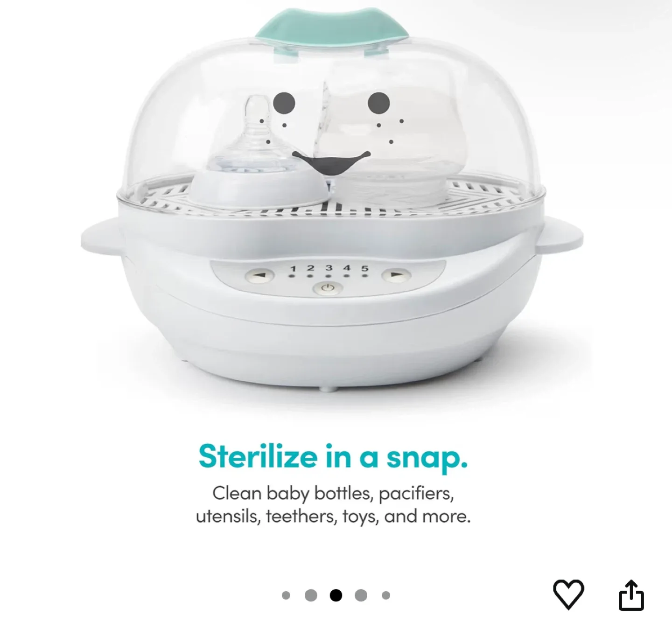672x636 pixels.
Task: Jump to the fourth image via its dot
Action: [361, 595]
